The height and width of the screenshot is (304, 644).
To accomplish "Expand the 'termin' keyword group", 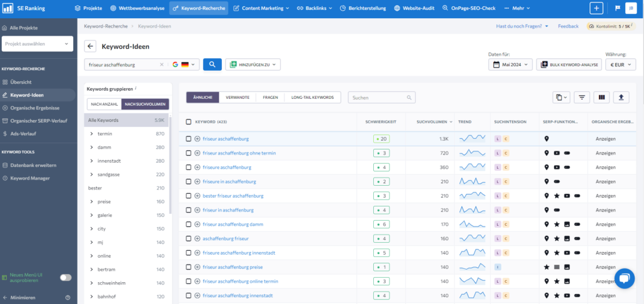I will (91, 134).
